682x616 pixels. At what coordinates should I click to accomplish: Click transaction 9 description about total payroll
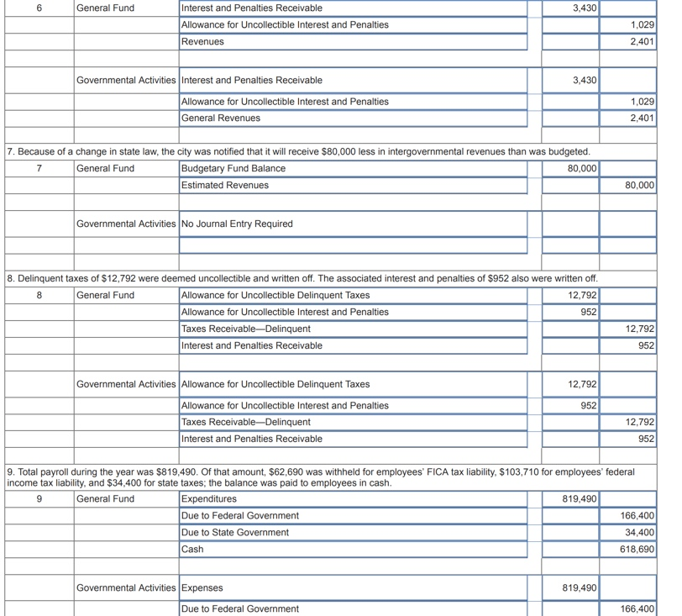[x=321, y=477]
